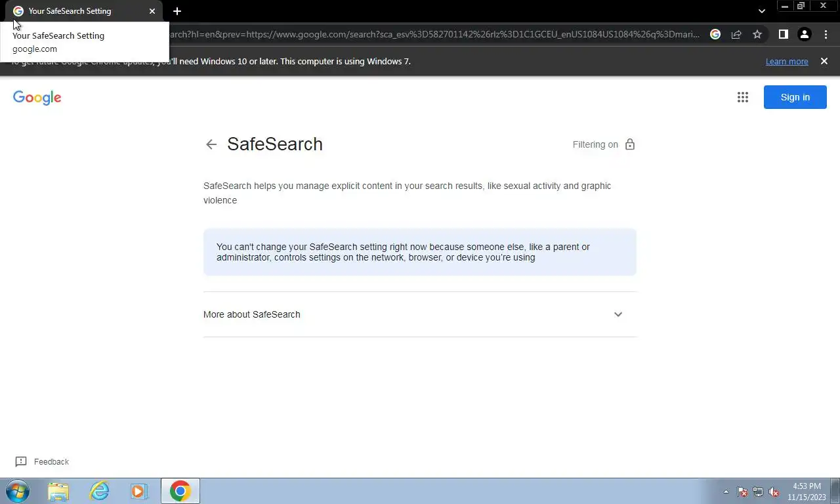Click the Chrome taskbar icon
The image size is (840, 504).
tap(180, 491)
